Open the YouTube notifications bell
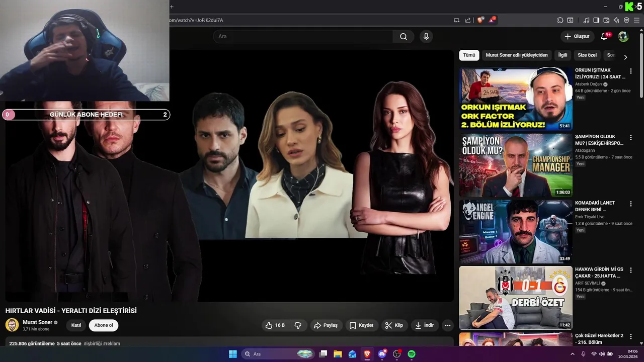 (x=604, y=36)
